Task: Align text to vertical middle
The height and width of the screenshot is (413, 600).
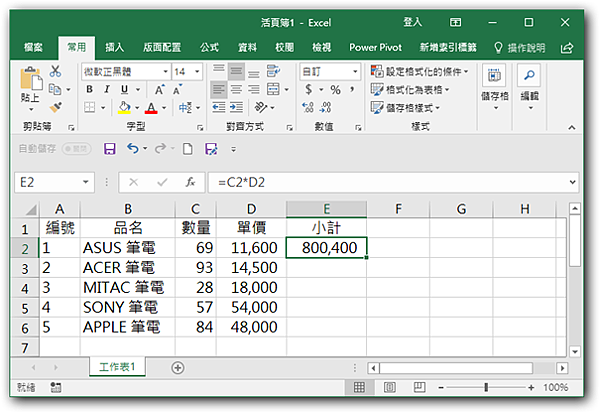Action: coord(236,72)
